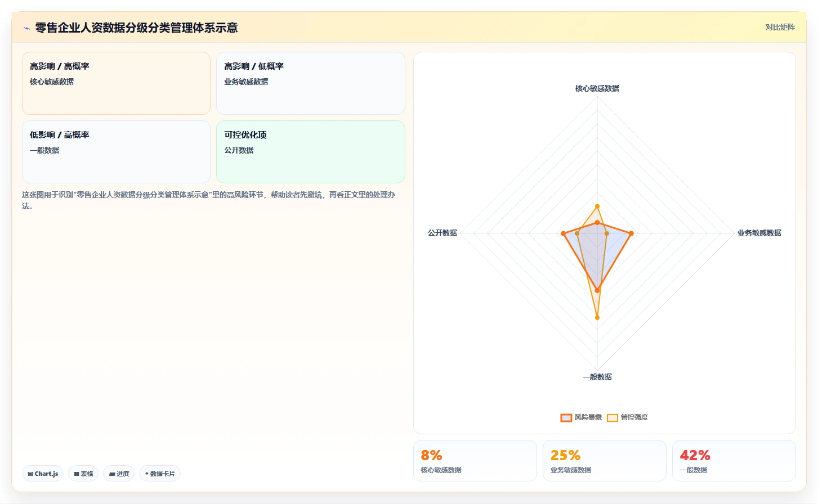Select the Chart.js tag
Viewport: 818px width, 504px height.
(x=43, y=474)
